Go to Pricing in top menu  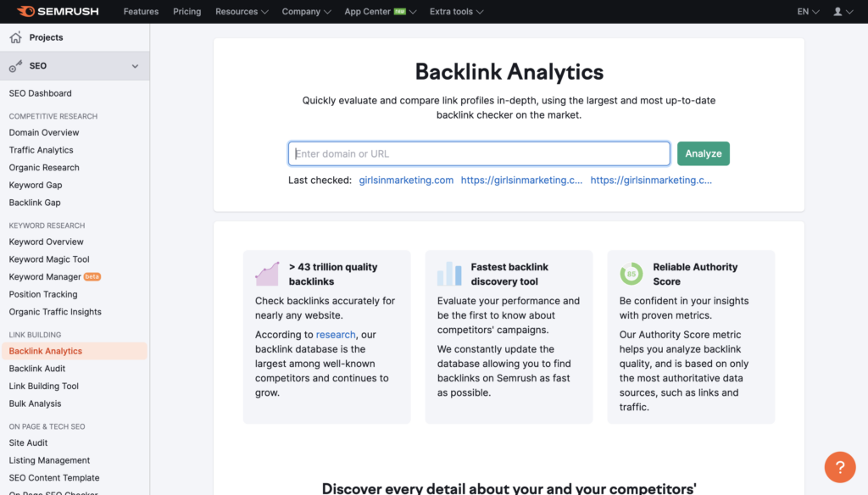point(186,12)
